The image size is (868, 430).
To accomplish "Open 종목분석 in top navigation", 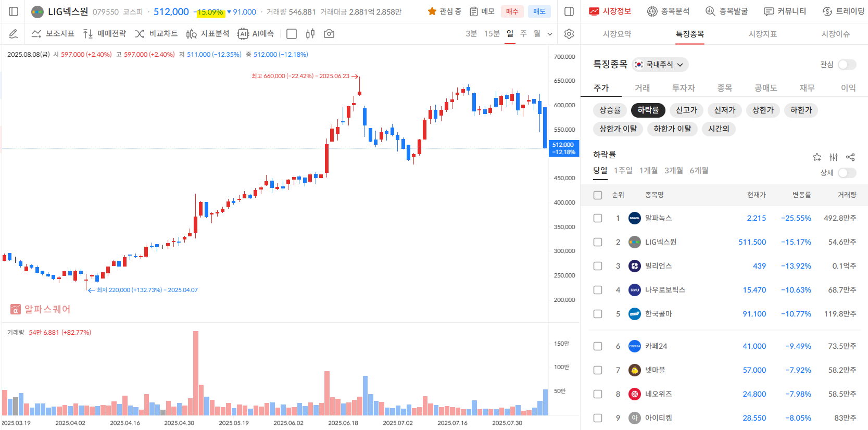I will click(x=668, y=11).
